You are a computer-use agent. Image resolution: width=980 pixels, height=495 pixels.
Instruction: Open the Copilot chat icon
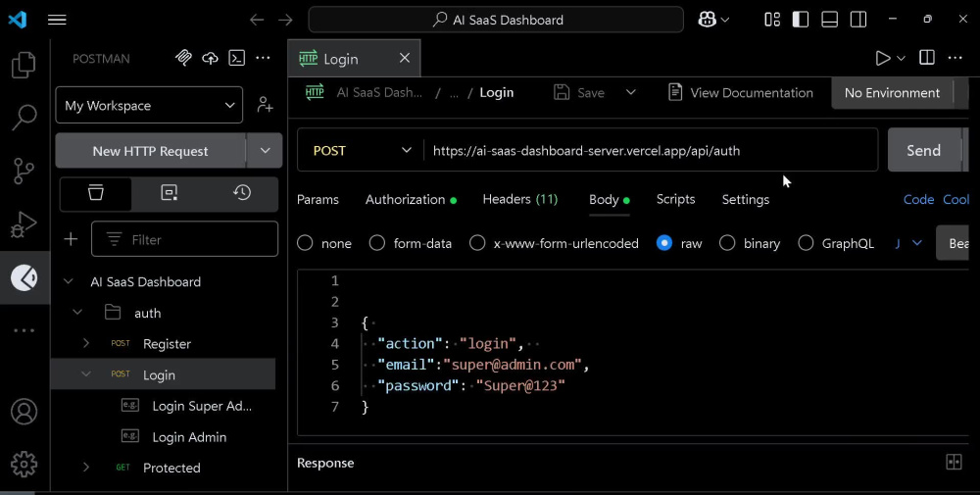click(707, 20)
